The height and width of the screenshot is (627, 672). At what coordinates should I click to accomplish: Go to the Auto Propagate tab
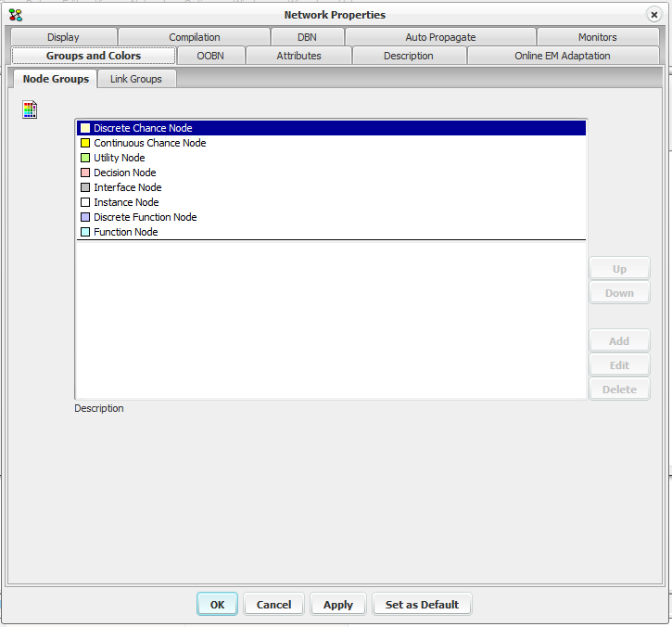[x=440, y=37]
